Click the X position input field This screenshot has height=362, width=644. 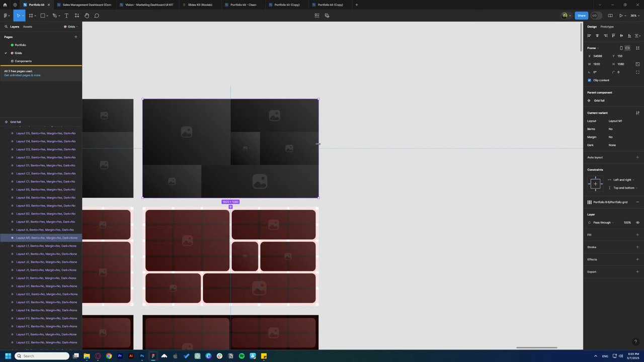(598, 56)
